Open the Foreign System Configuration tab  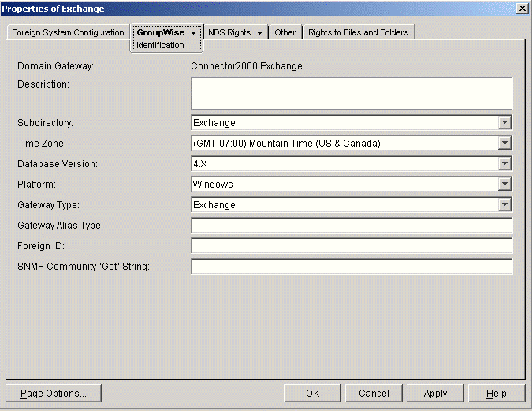pyautogui.click(x=68, y=32)
